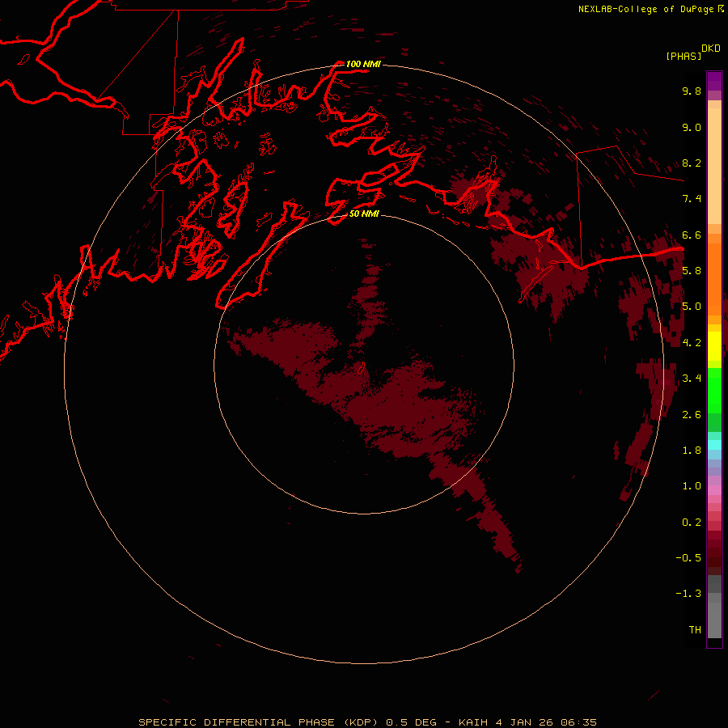Viewport: 728px width, 728px height.
Task: Click the yellow segment of the color bar
Action: pyautogui.click(x=714, y=346)
